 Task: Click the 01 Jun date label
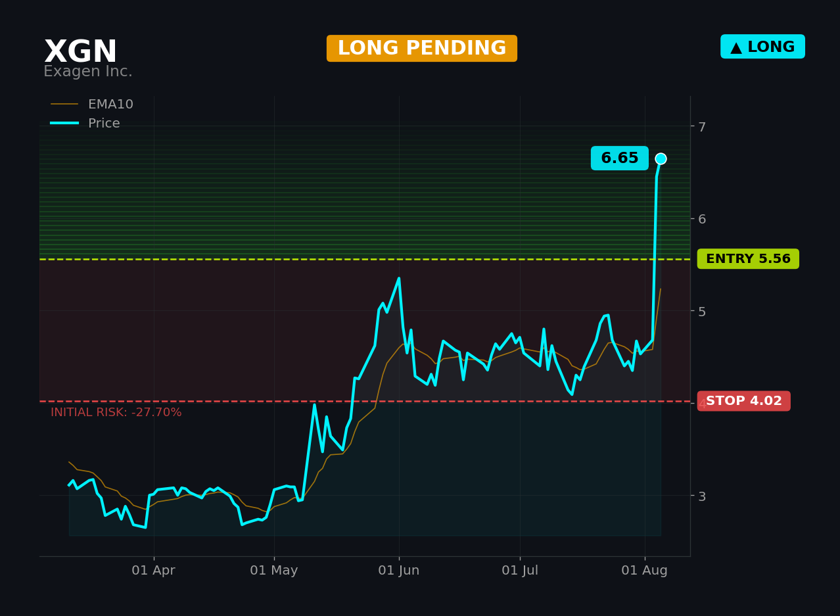[399, 571]
